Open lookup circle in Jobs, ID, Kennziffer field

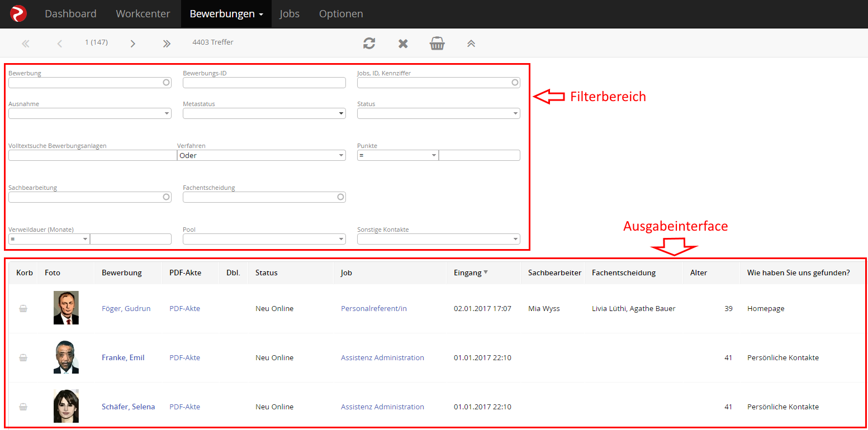(x=515, y=82)
